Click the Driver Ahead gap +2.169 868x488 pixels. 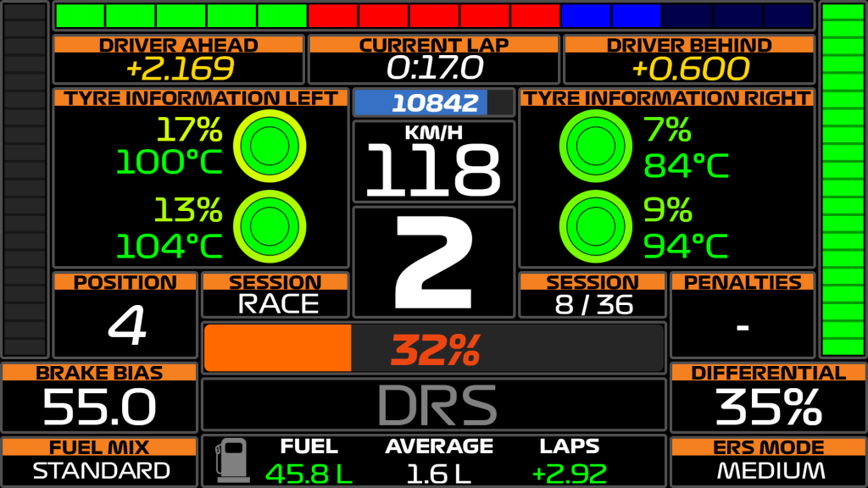(180, 68)
